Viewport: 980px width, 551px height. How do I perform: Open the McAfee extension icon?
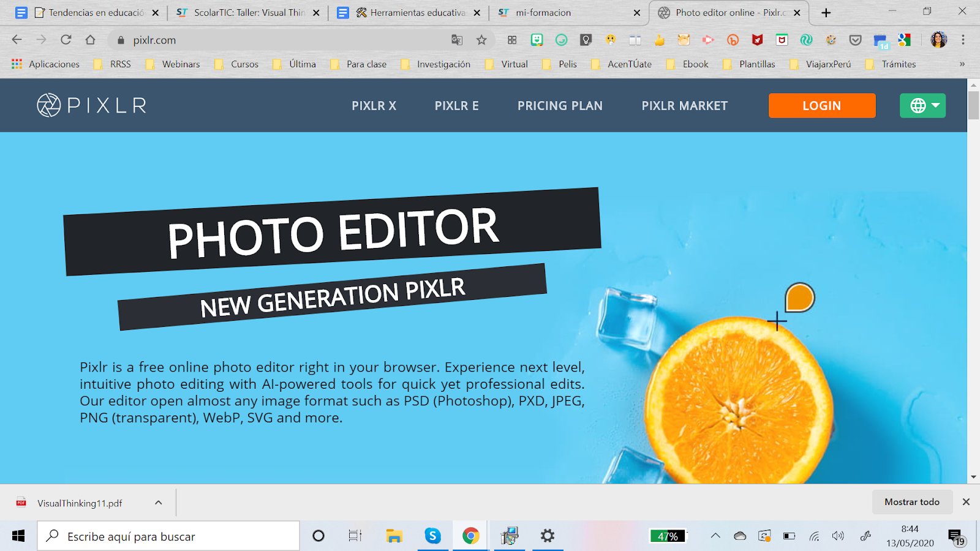click(x=782, y=40)
